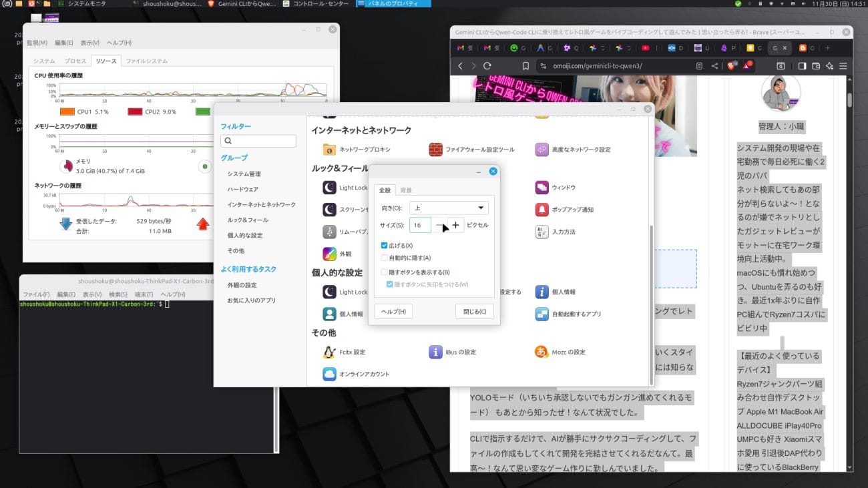Viewport: 868px width, 488px height.
Task: Enable the 自動的に隠す(A) checkbox
Action: point(384,258)
